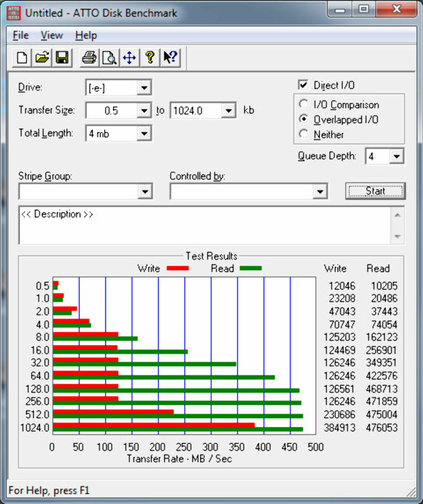Click the Write value 230686
Image resolution: width=423 pixels, height=504 pixels.
(x=340, y=414)
